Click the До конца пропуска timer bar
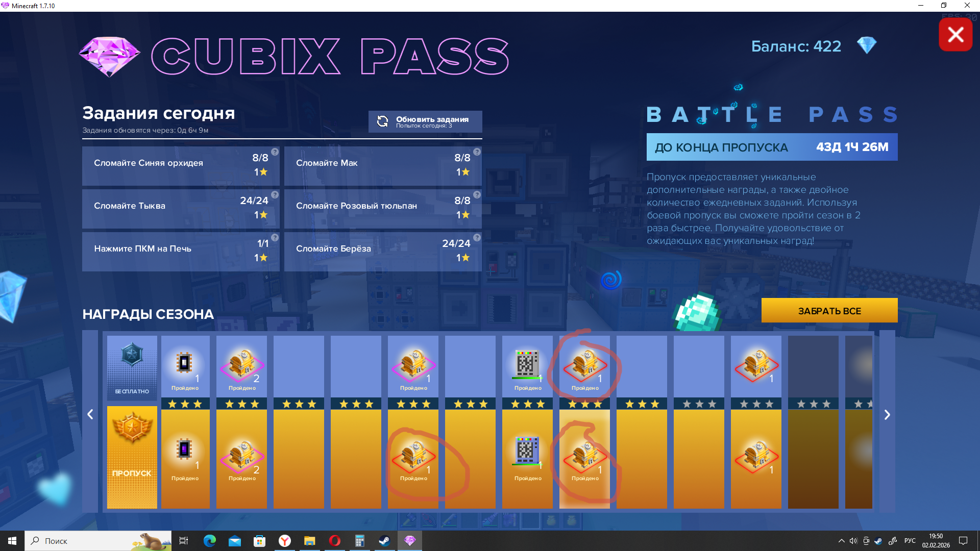 [x=772, y=147]
